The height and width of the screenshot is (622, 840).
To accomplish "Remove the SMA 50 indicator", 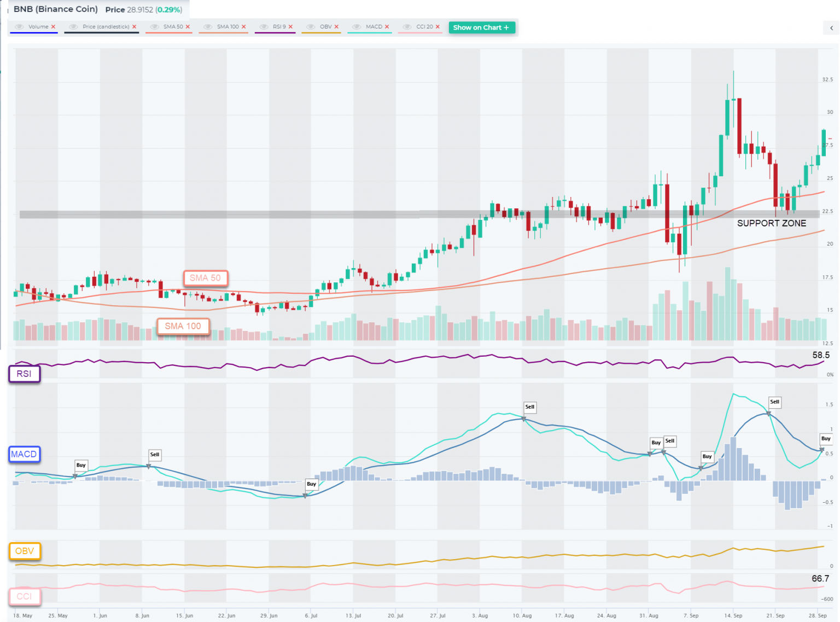I will [186, 26].
